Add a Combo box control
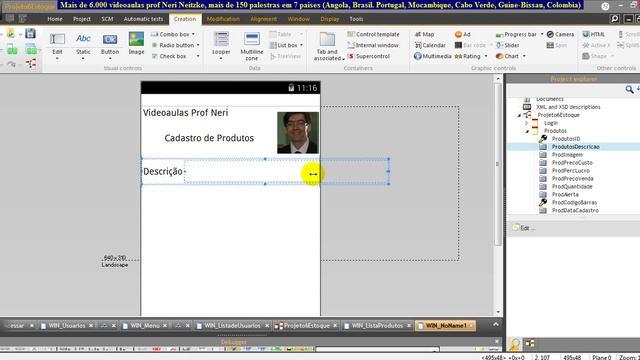Screen dimensions: 640x360 [170, 34]
